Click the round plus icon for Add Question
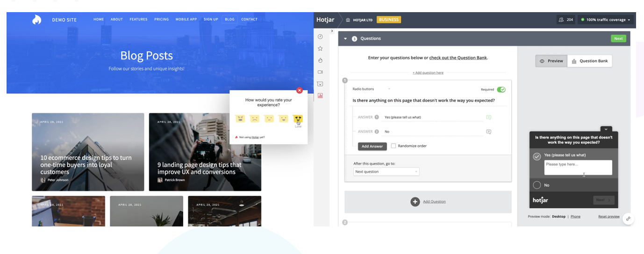The image size is (644, 254). point(415,202)
